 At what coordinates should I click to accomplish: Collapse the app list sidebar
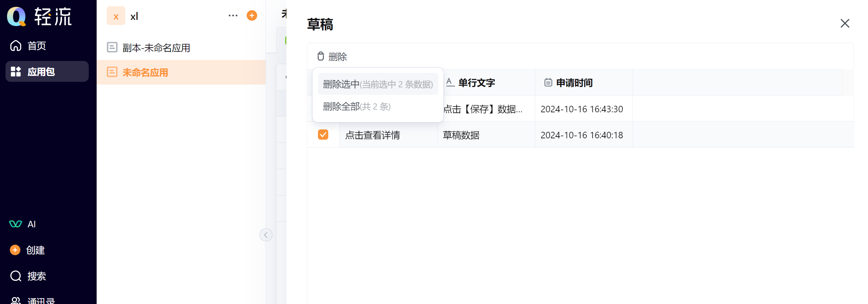266,235
